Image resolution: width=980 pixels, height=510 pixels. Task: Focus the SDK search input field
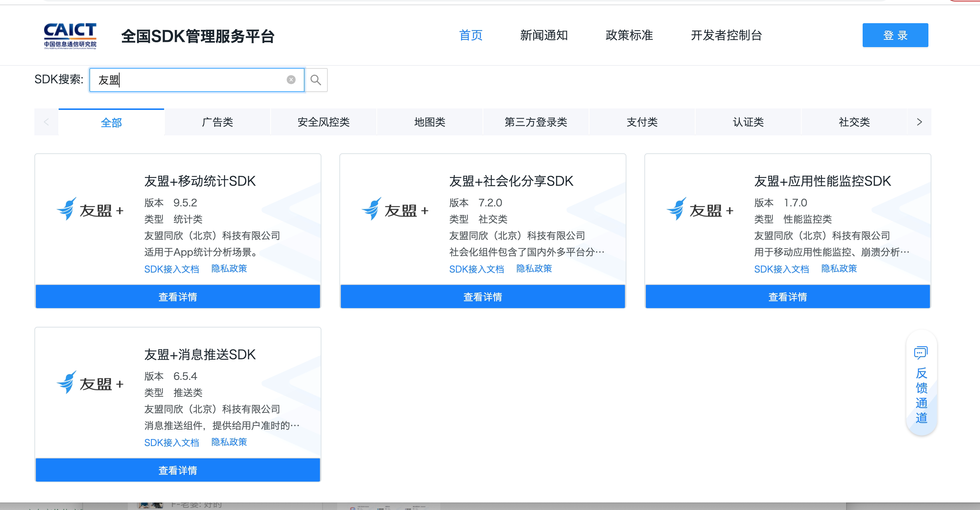click(x=190, y=80)
